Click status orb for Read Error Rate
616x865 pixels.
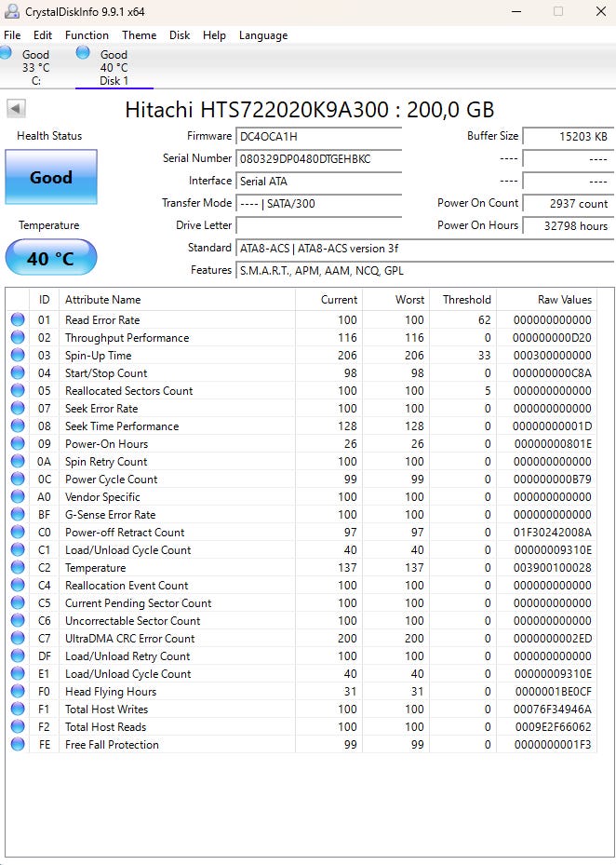18,319
